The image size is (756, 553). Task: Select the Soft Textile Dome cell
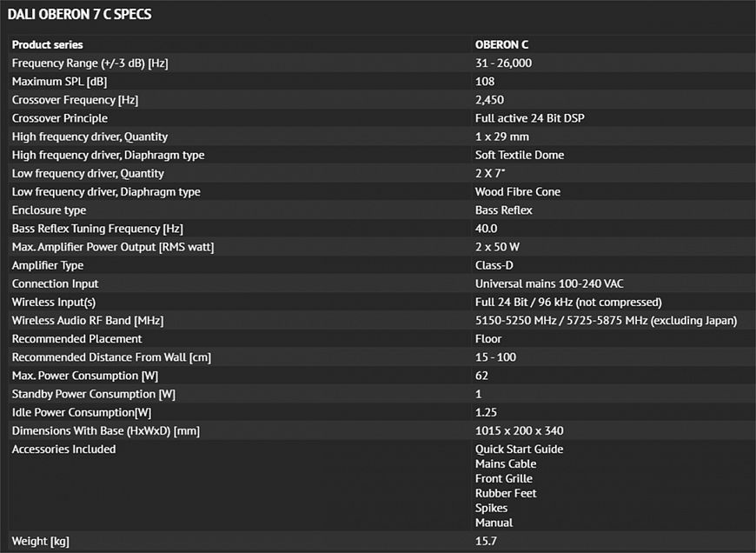(519, 155)
